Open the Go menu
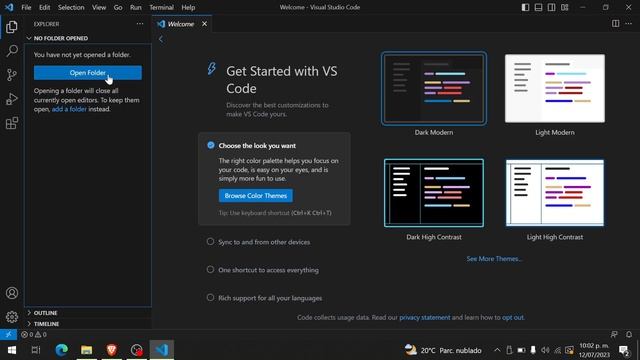This screenshot has height=360, width=640. [118, 7]
